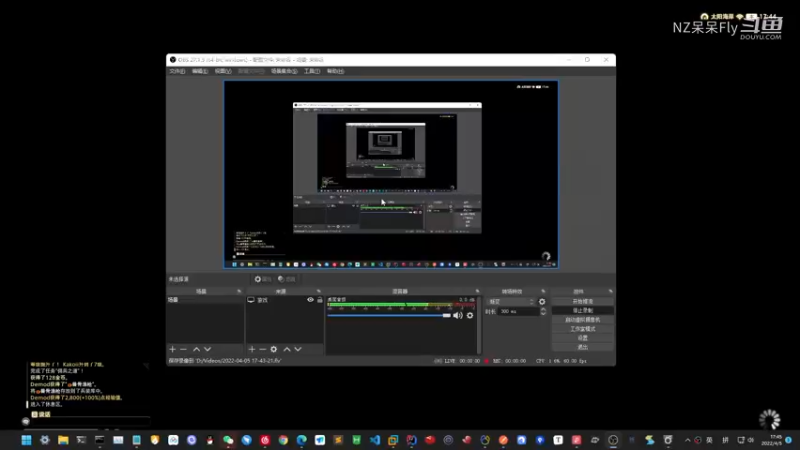Click the OBS logo in the title bar
This screenshot has width=800, height=450.
click(x=173, y=60)
